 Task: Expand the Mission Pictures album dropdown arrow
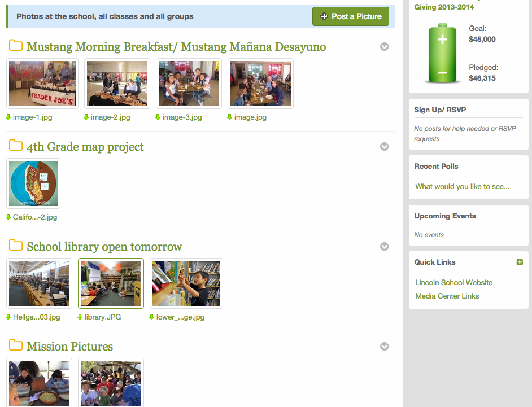[x=385, y=347]
